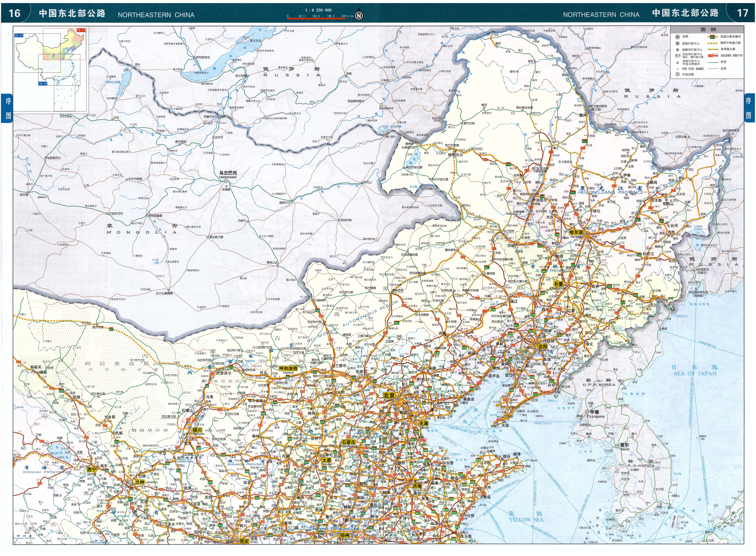756x556 pixels.
Task: Click the G11 expressway shield in the legend
Action: click(x=712, y=37)
